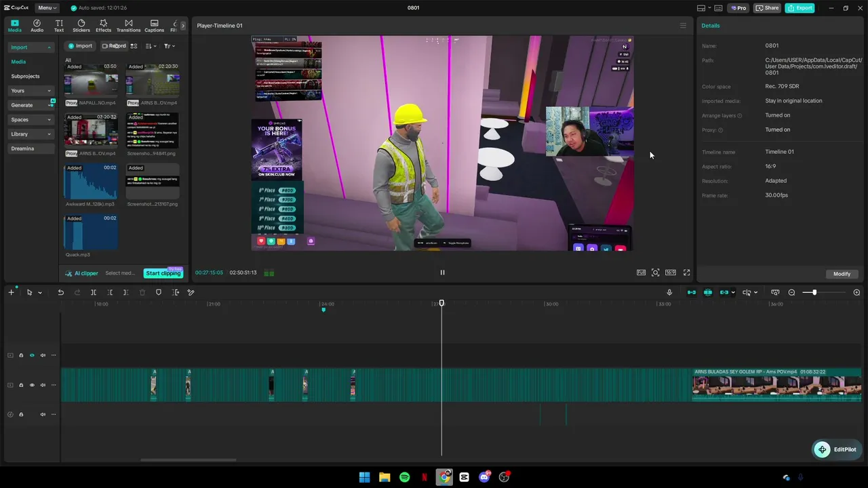Expand the Yours section

(x=31, y=91)
